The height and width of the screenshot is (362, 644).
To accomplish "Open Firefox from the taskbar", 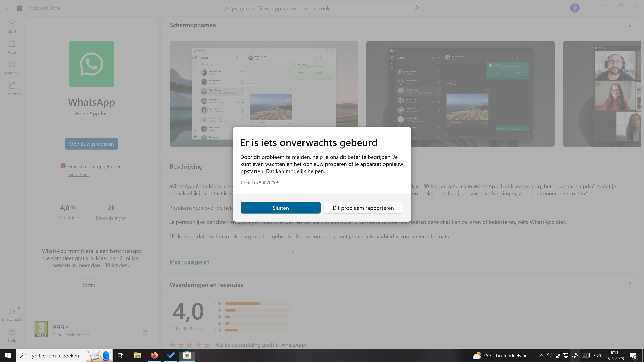I will (x=154, y=355).
